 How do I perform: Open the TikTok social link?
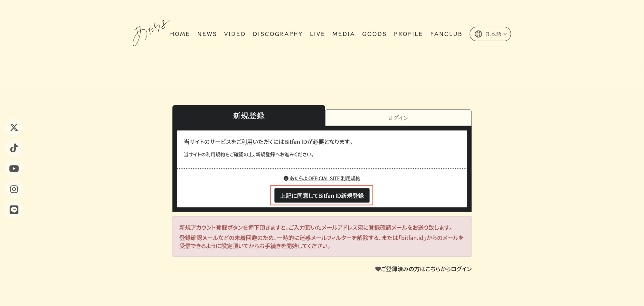point(14,148)
